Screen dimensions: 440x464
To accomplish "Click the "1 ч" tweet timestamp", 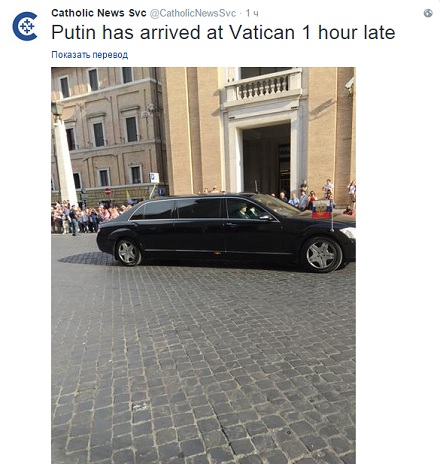I will (252, 13).
